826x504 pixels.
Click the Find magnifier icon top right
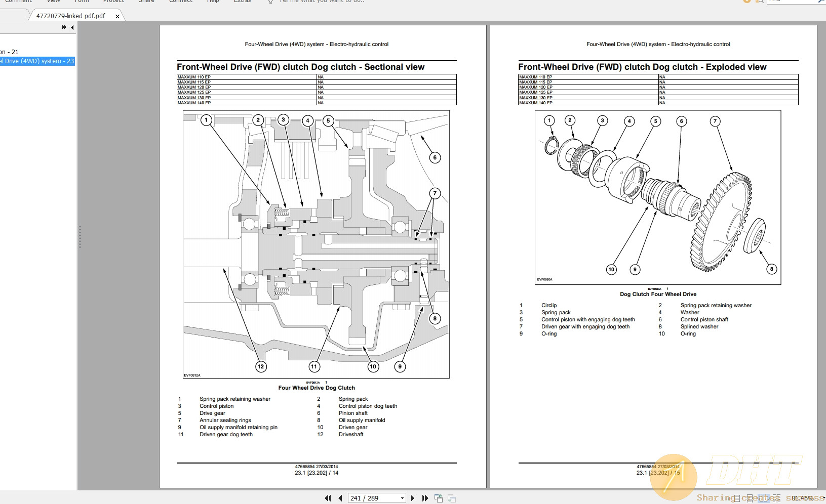(760, 2)
